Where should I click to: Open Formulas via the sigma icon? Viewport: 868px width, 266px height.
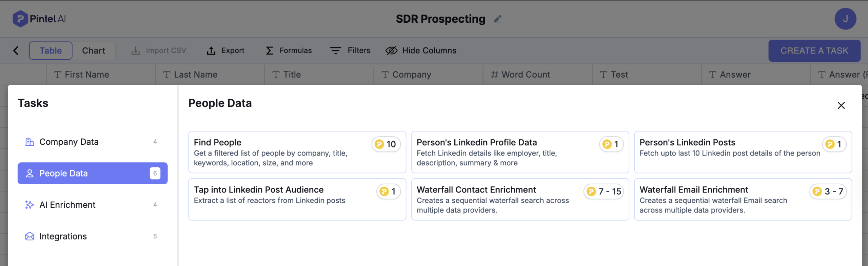pyautogui.click(x=270, y=50)
